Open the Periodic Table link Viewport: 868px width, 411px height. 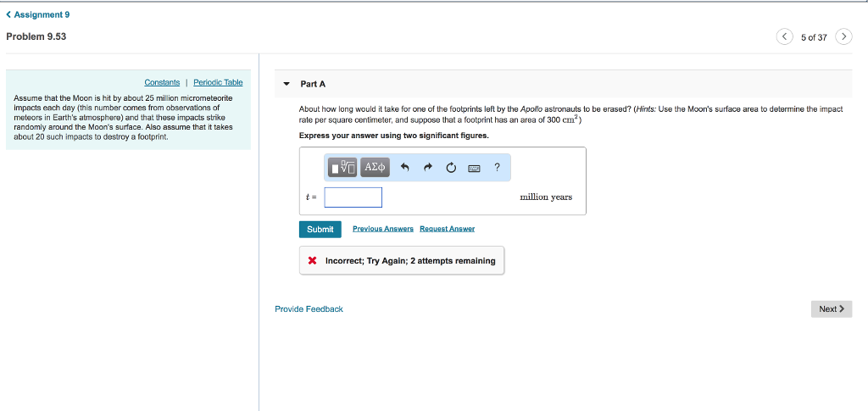[218, 82]
